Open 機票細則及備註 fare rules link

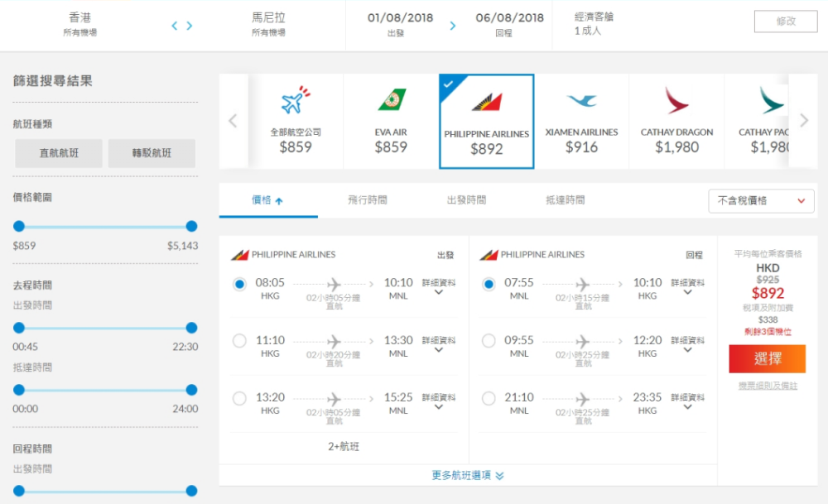click(768, 386)
